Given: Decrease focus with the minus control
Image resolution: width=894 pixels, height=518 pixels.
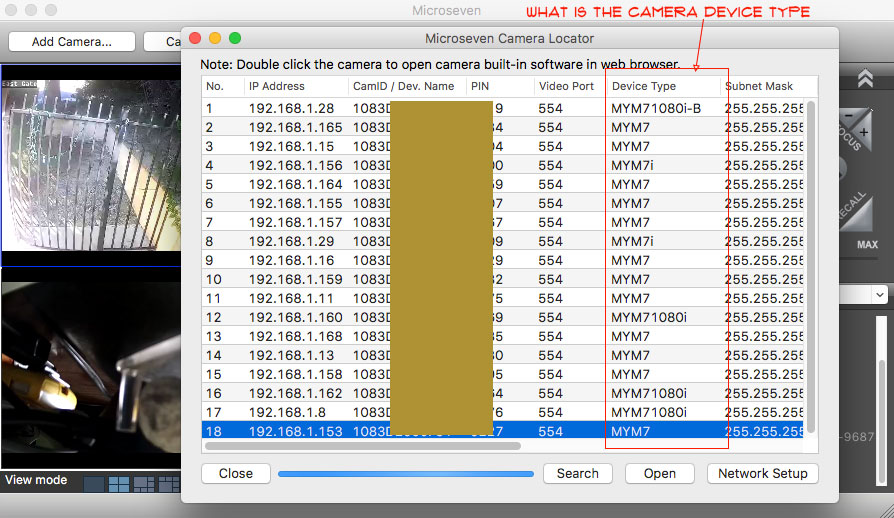Looking at the screenshot, I should (x=849, y=116).
